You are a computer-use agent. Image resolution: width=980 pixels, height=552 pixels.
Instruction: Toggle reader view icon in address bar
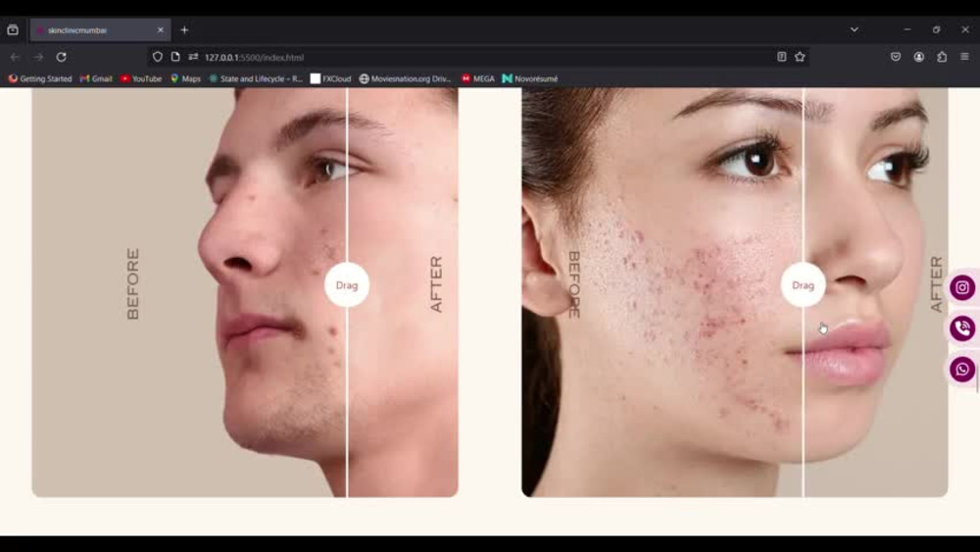(x=781, y=57)
